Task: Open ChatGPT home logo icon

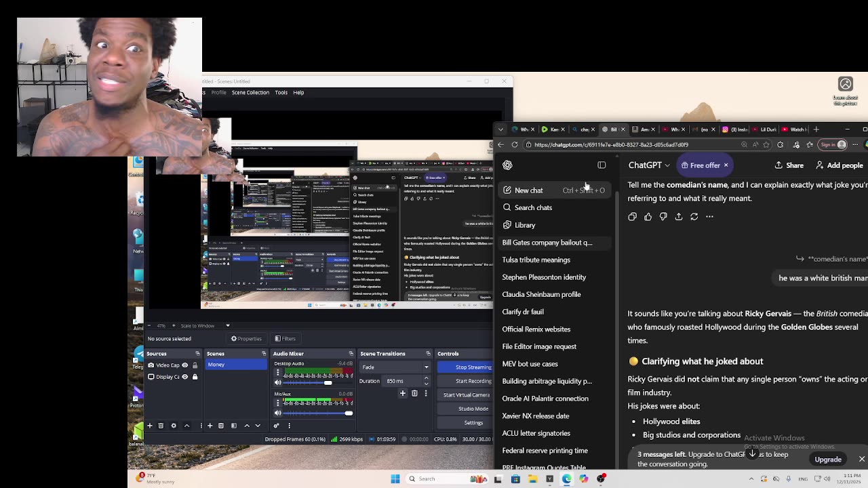Action: 507,165
